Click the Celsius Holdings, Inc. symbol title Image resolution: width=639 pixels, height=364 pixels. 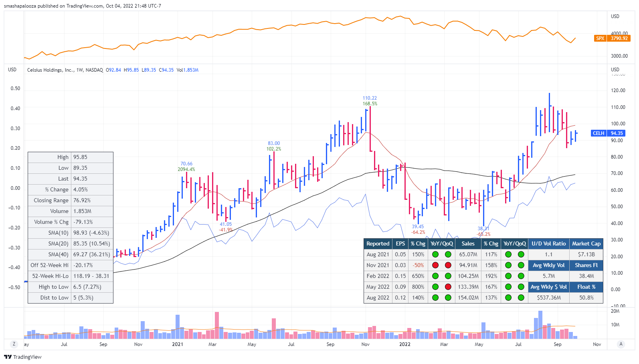coord(50,70)
